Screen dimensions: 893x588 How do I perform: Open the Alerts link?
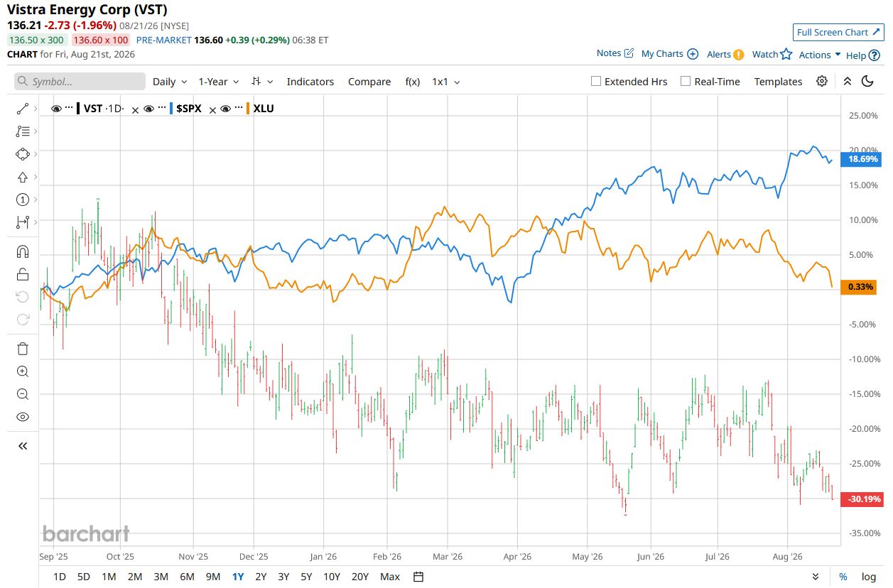pos(719,54)
